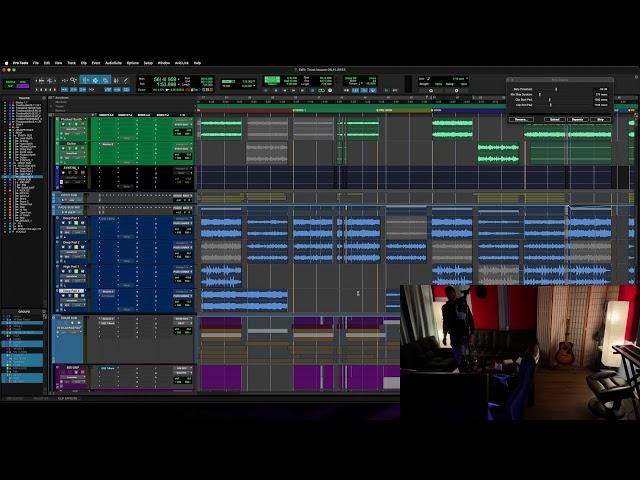640x480 pixels.
Task: Select the High Pad 1 track name
Action: coord(71,267)
